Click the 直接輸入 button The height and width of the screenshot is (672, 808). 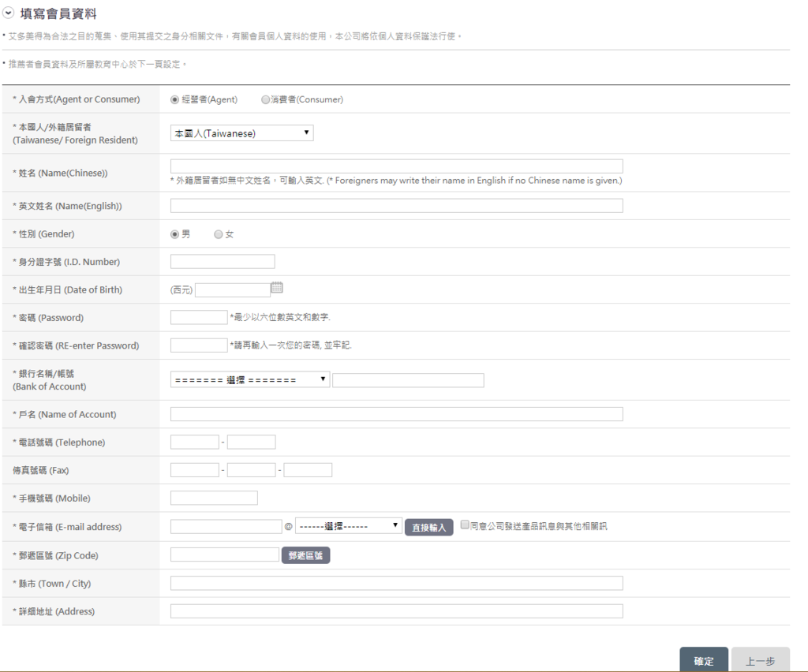click(428, 528)
